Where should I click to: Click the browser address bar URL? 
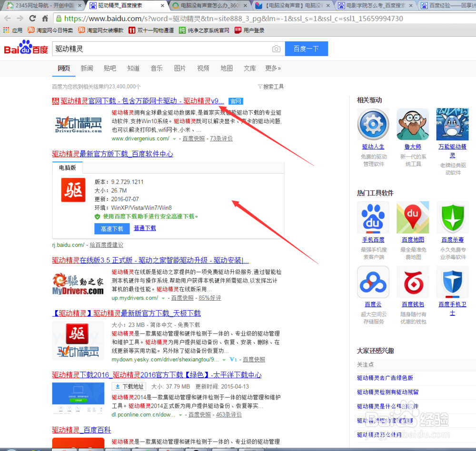(x=234, y=19)
